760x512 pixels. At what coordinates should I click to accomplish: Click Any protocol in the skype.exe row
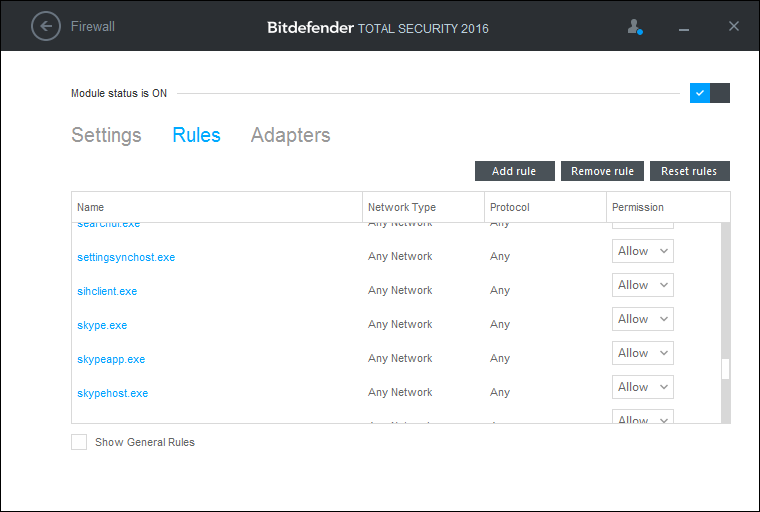click(x=500, y=324)
